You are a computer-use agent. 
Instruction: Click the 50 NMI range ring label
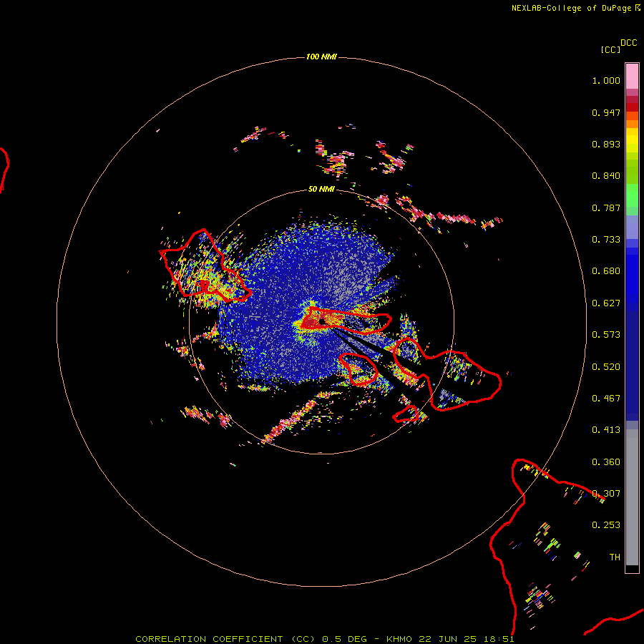pos(321,189)
